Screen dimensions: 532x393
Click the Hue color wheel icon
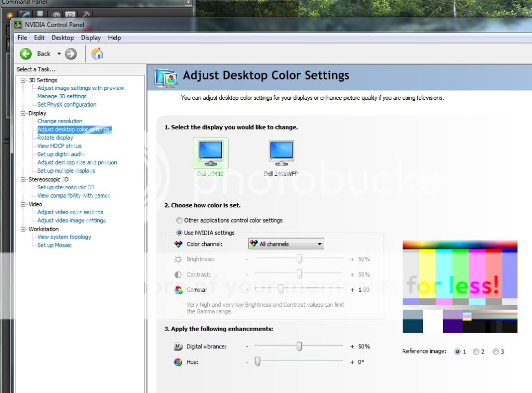pos(178,362)
